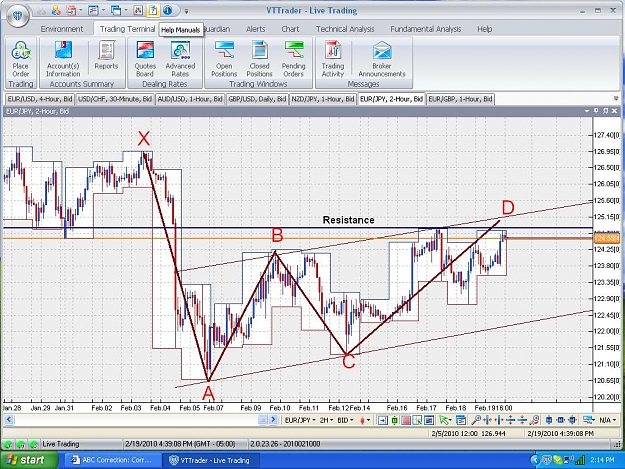This screenshot has width=625, height=469.
Task: Click VTTrader - Live Trading taskbar item
Action: (x=210, y=460)
